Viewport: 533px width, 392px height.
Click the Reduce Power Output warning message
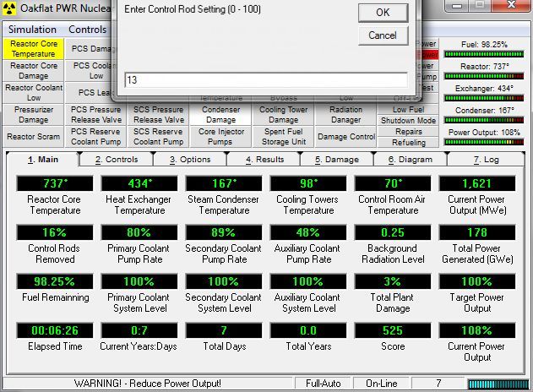tap(148, 384)
